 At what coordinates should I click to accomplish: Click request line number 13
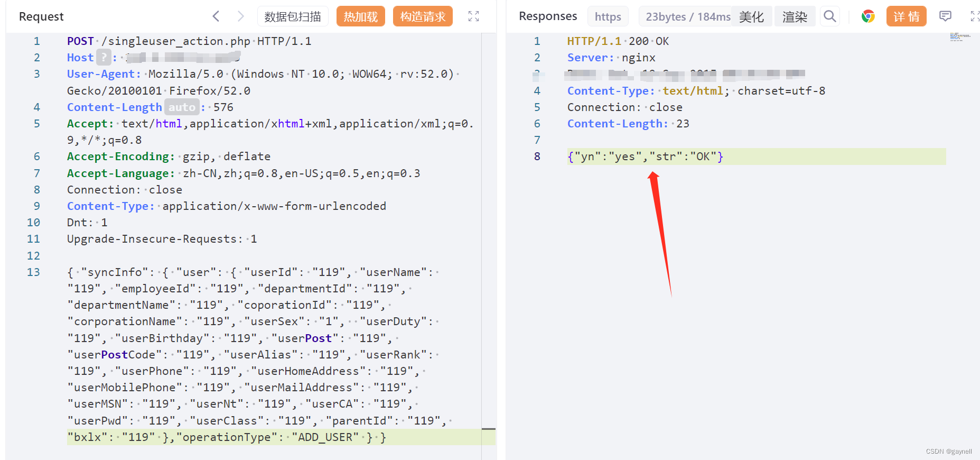click(x=33, y=272)
